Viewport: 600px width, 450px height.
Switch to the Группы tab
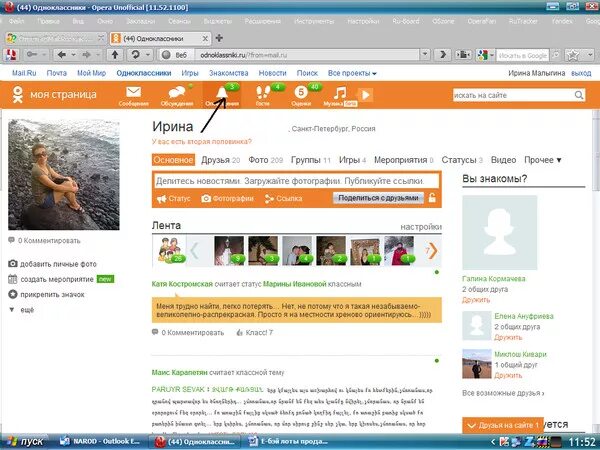[311, 160]
